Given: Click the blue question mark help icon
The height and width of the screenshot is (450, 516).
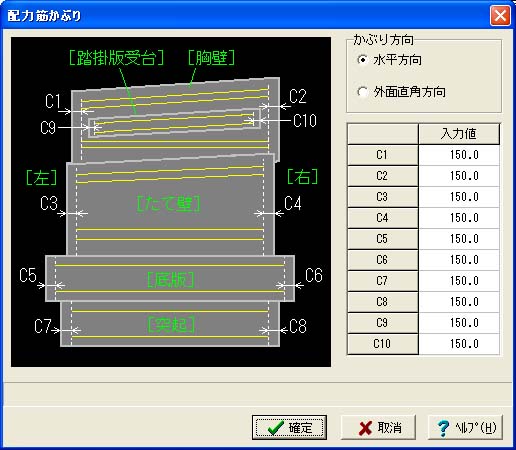Looking at the screenshot, I should coord(443,428).
